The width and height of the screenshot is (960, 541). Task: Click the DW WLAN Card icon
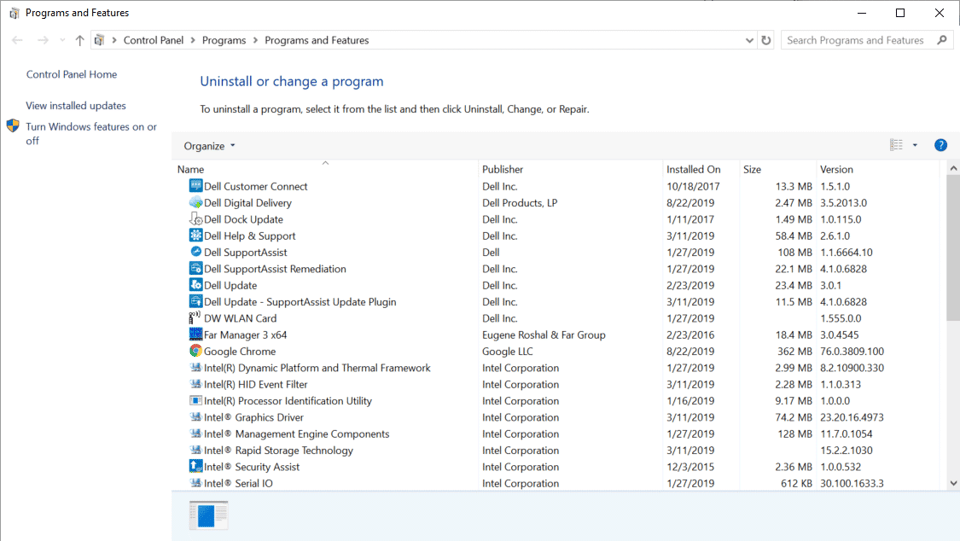(x=195, y=318)
